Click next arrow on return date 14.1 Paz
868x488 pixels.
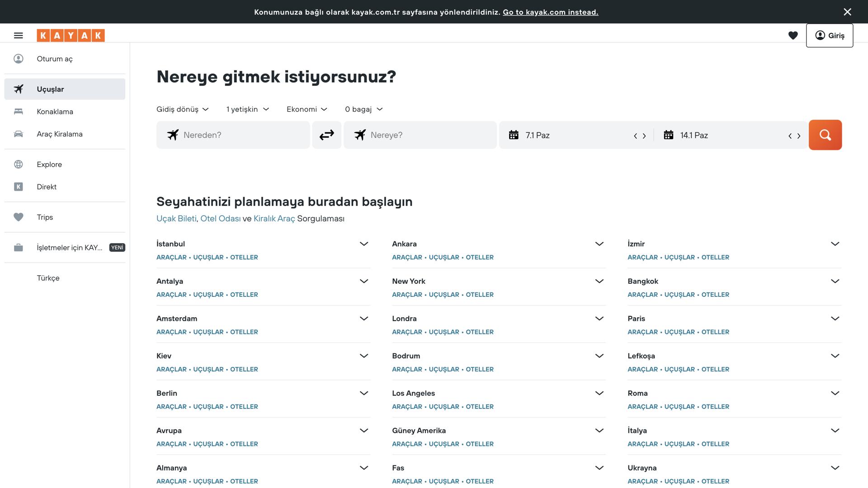[x=799, y=136]
